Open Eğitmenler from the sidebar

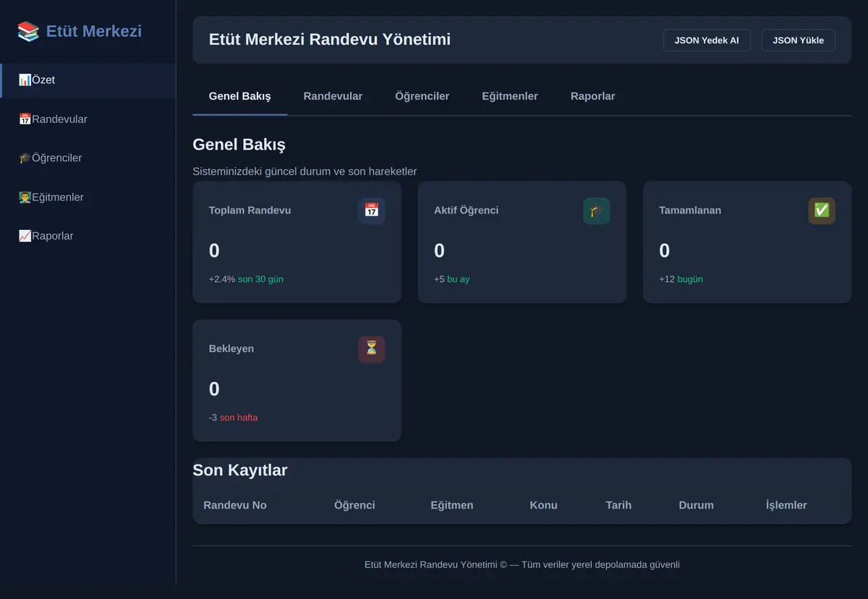(88, 197)
